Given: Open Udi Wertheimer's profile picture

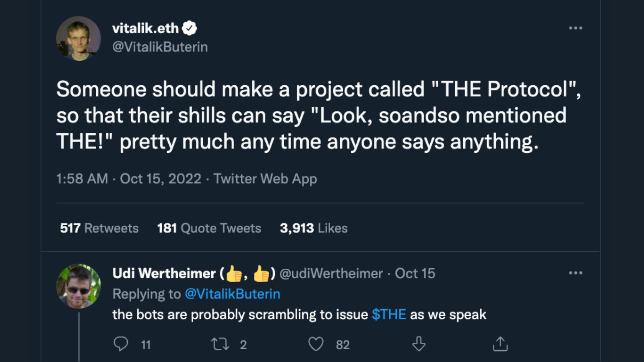Looking at the screenshot, I should click(78, 286).
